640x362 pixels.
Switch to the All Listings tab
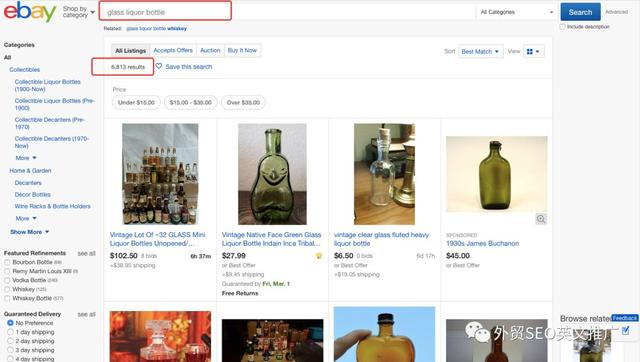[131, 50]
